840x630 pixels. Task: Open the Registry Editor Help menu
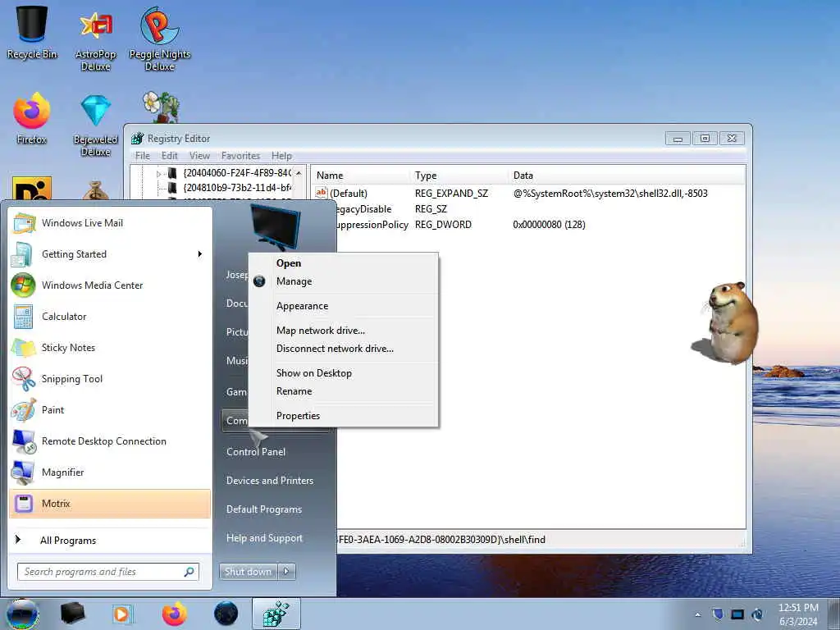[x=281, y=156]
